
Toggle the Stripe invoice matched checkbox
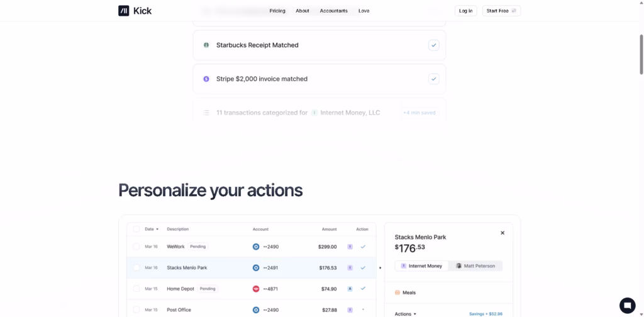point(433,79)
